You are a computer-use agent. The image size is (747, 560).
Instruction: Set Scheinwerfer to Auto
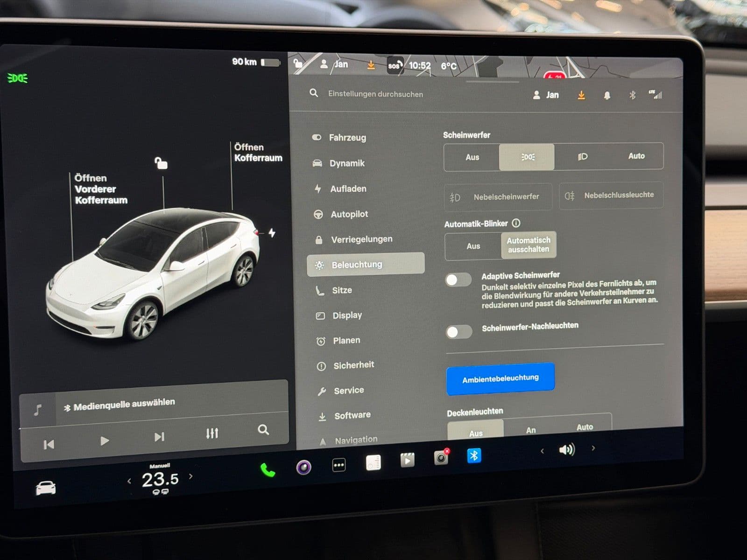pos(636,156)
